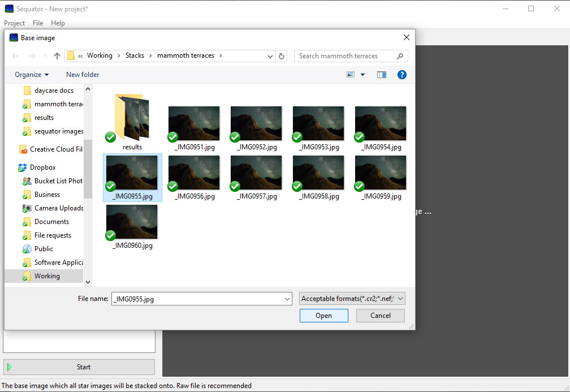Open daycare docs in sidebar
Image resolution: width=570 pixels, height=392 pixels.
53,91
